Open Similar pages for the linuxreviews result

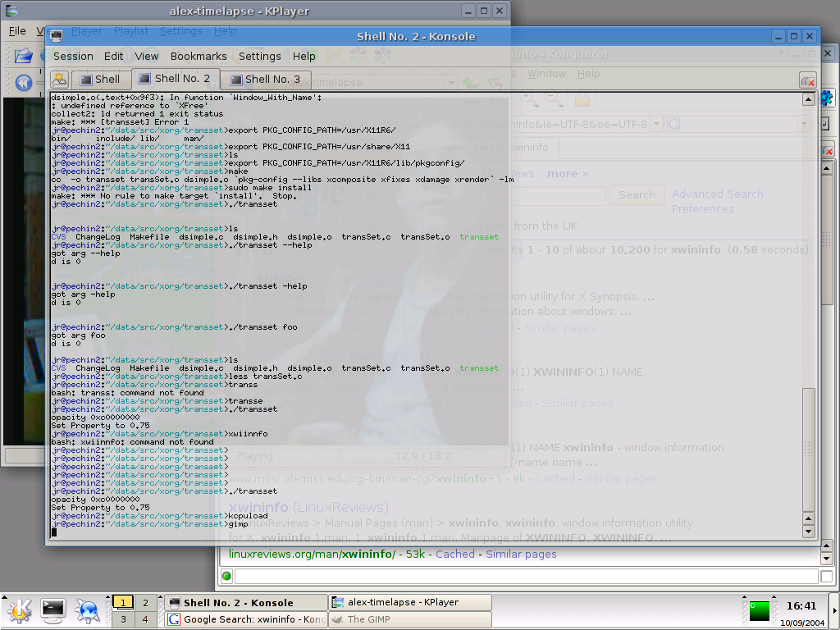tap(521, 554)
